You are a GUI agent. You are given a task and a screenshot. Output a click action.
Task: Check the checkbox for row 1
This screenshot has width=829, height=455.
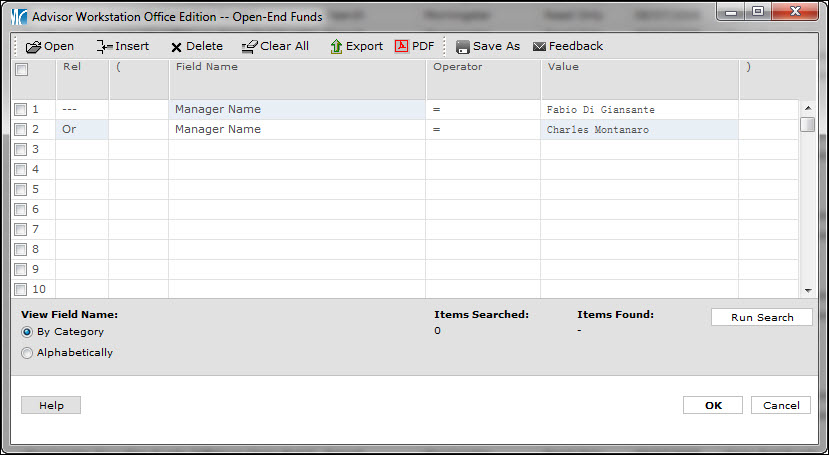click(x=21, y=110)
